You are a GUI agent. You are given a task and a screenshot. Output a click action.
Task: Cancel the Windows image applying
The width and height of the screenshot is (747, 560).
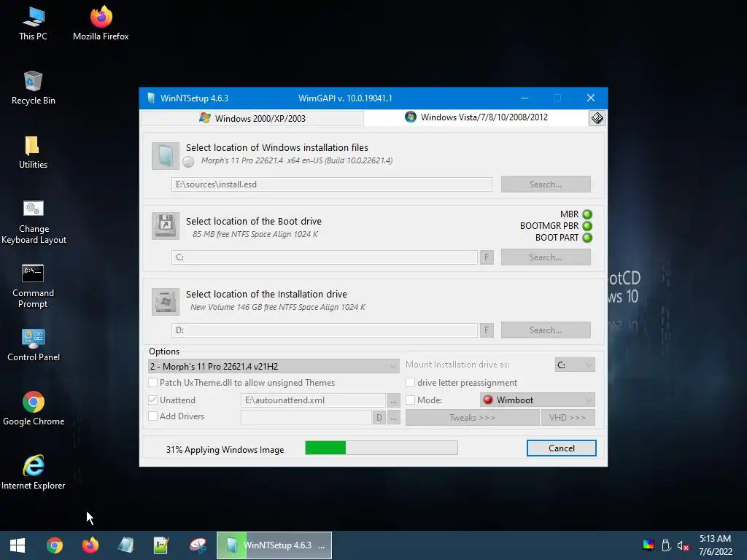pos(561,448)
